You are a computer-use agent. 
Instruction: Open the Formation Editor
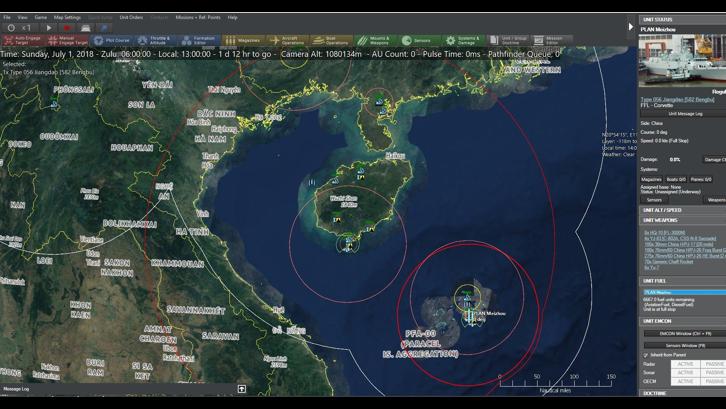199,40
